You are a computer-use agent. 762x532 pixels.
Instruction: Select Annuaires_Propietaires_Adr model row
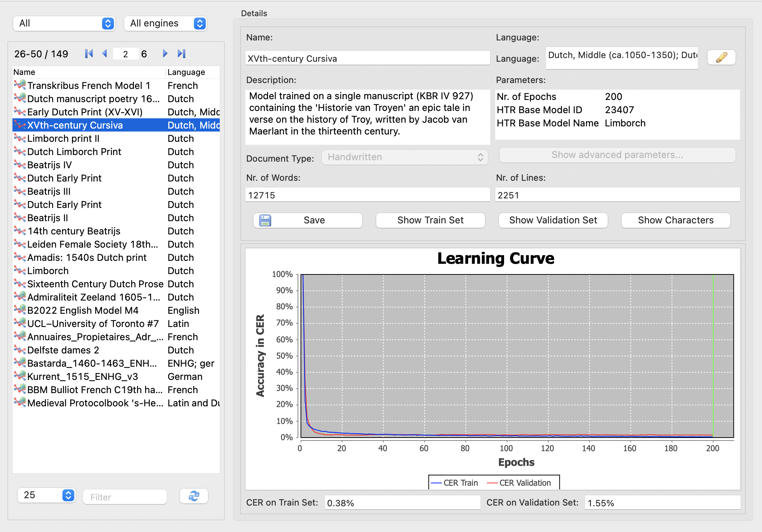point(116,337)
